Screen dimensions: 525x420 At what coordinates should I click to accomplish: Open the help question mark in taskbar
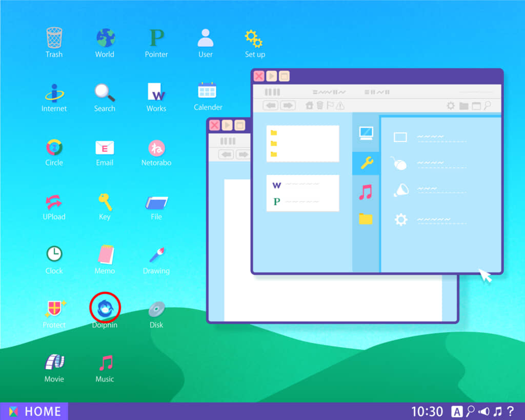(x=510, y=411)
